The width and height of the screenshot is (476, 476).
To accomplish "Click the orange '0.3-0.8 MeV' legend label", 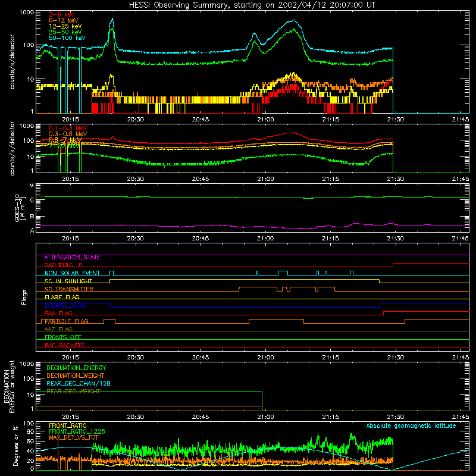I will coord(68,134).
